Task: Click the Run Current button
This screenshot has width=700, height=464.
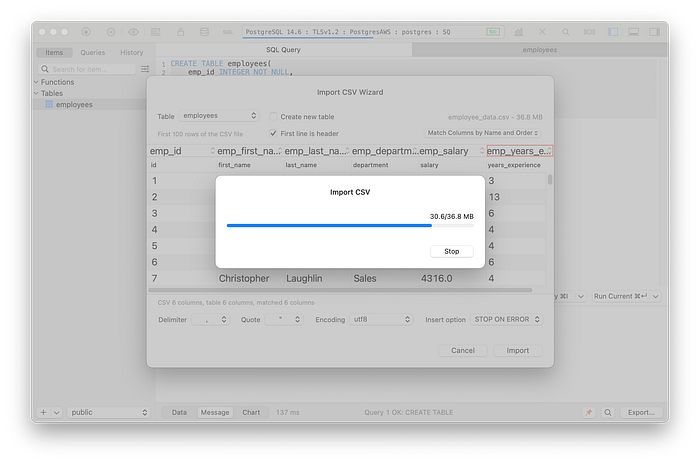Action: click(620, 296)
